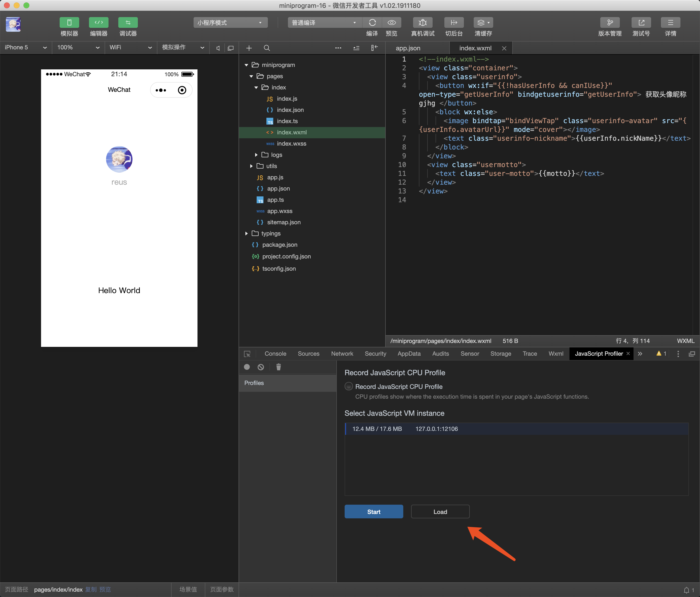Toggle the 模拟器 simulator panel button
The image size is (700, 597).
click(x=69, y=23)
